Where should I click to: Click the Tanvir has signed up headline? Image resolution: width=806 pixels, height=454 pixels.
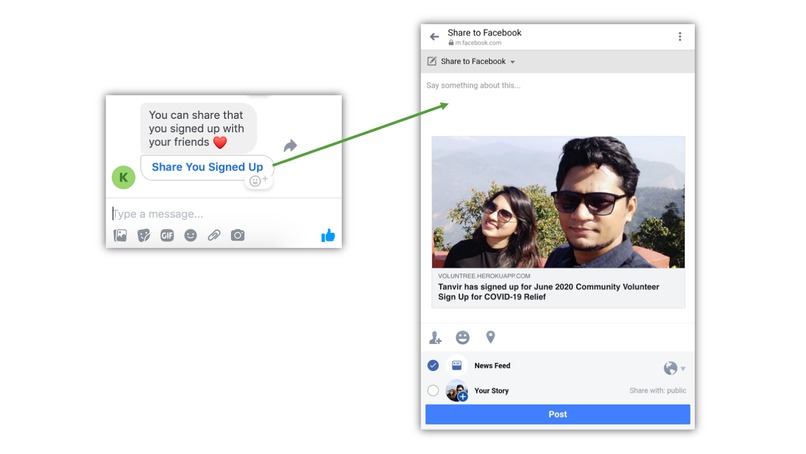(x=548, y=292)
